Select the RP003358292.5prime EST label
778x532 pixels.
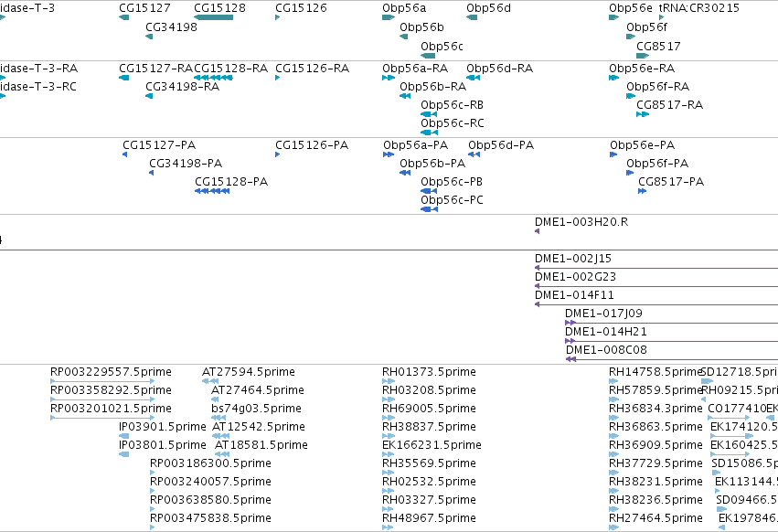tap(111, 390)
